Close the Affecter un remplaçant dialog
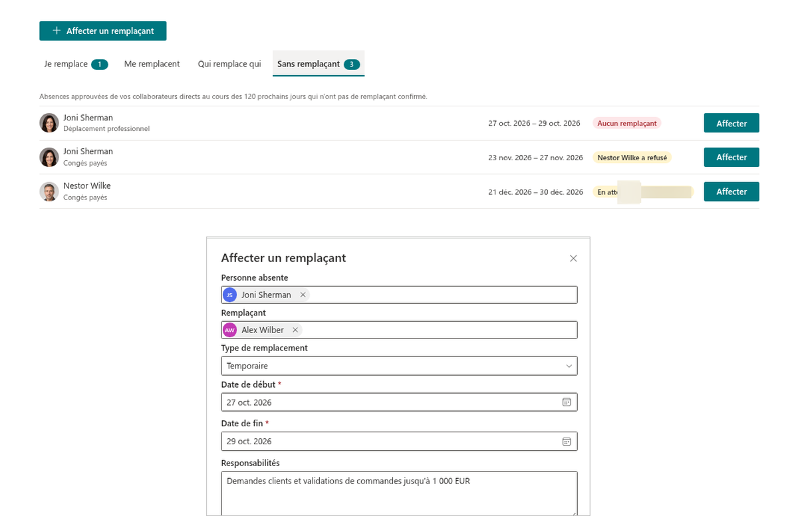 click(x=573, y=259)
